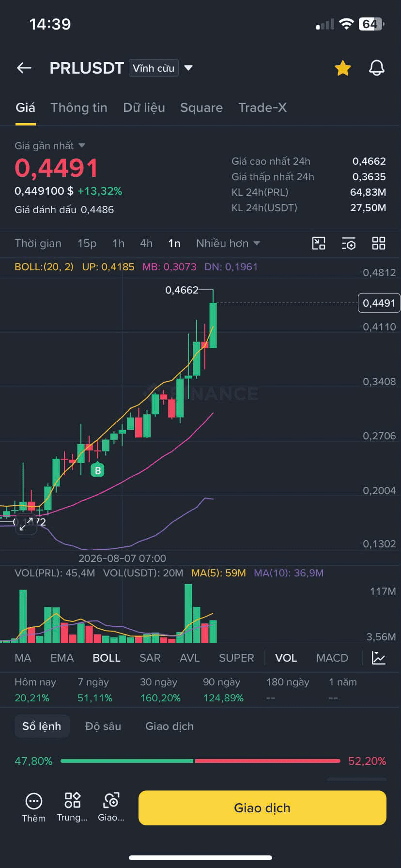The height and width of the screenshot is (868, 401).
Task: Tap the 14:39 clock in status bar
Action: click(x=50, y=24)
